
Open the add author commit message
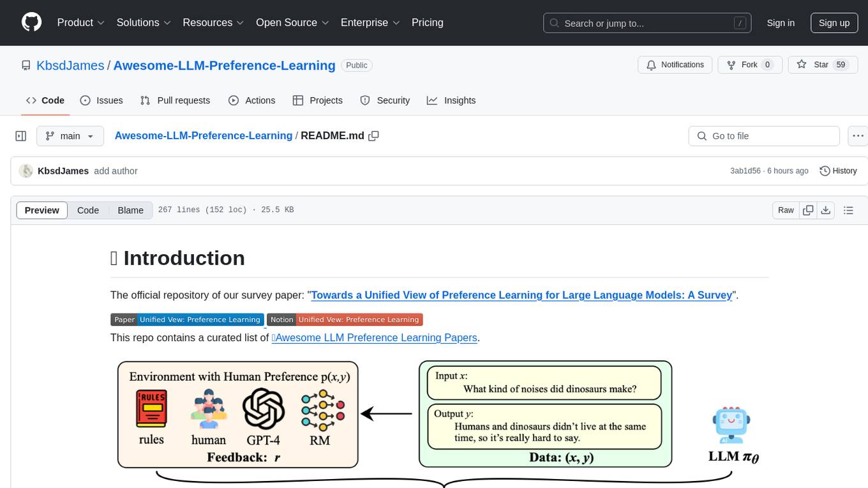pyautogui.click(x=116, y=171)
